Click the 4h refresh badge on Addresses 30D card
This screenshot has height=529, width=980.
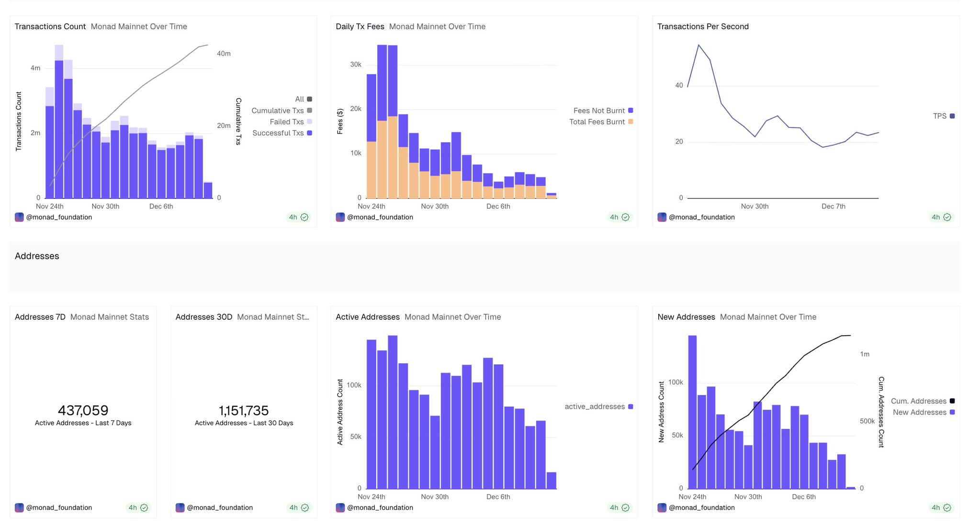[299, 507]
